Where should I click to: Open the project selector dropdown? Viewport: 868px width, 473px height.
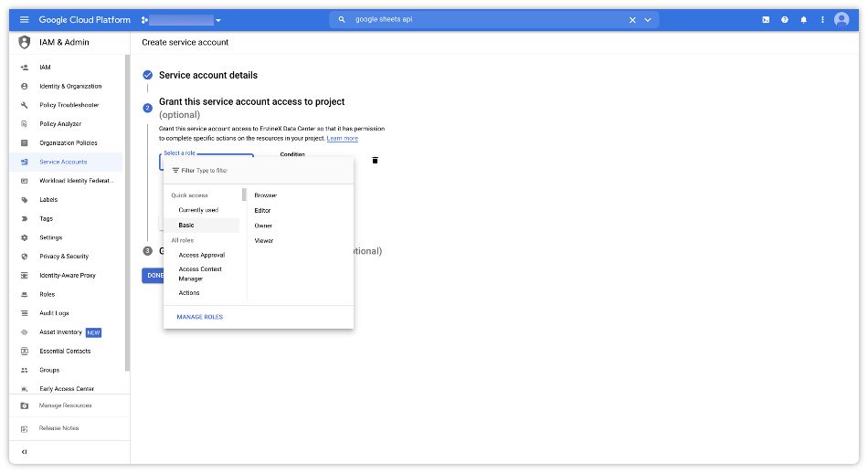[x=181, y=20]
